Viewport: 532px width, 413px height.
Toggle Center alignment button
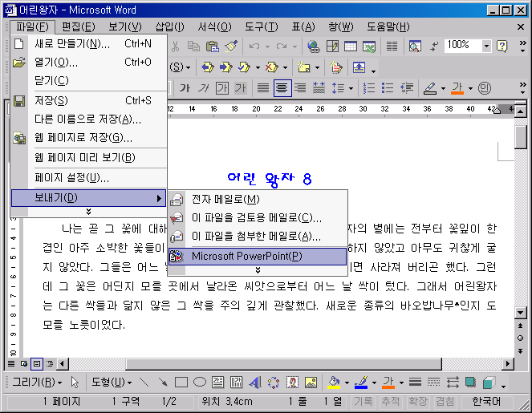click(282, 88)
